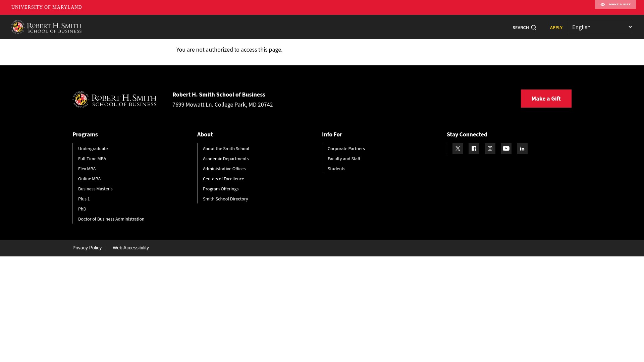644x362 pixels.
Task: Visit the Online MBA link
Action: pyautogui.click(x=89, y=179)
